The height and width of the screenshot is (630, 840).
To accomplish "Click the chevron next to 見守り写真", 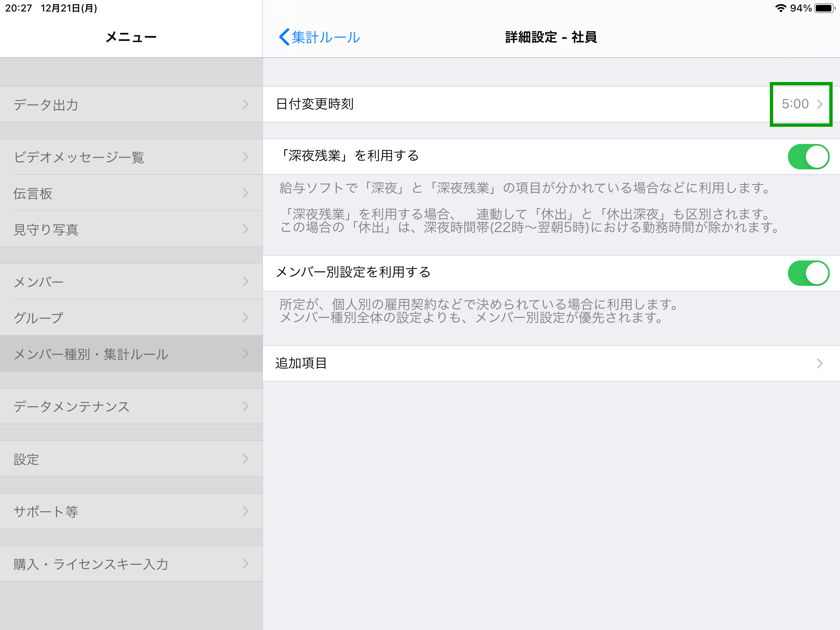I will coord(245,229).
